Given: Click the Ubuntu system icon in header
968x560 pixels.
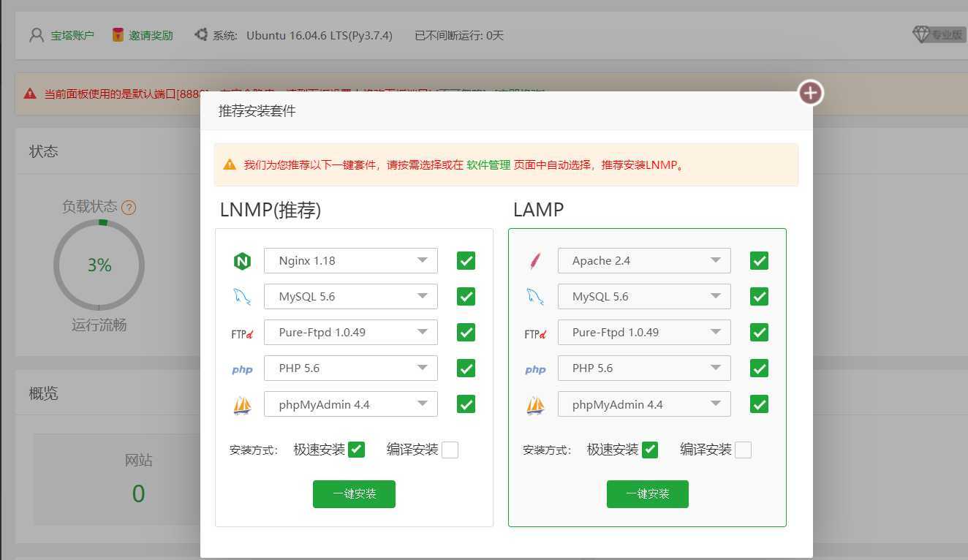Looking at the screenshot, I should (201, 34).
